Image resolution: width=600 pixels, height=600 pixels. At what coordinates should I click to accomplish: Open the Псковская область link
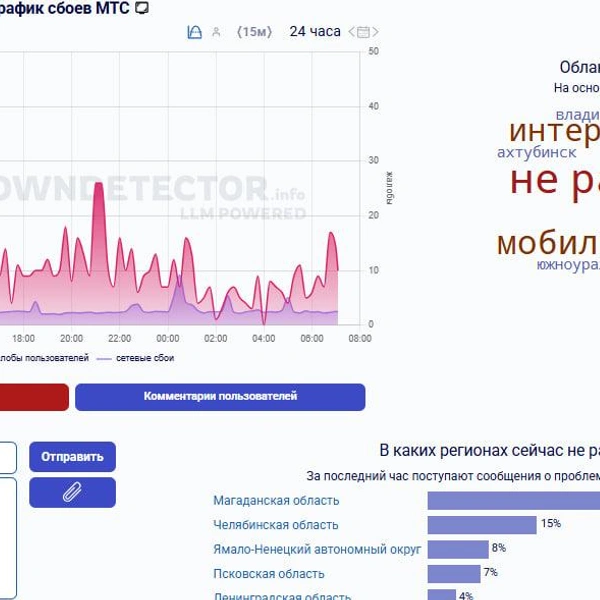click(x=269, y=574)
